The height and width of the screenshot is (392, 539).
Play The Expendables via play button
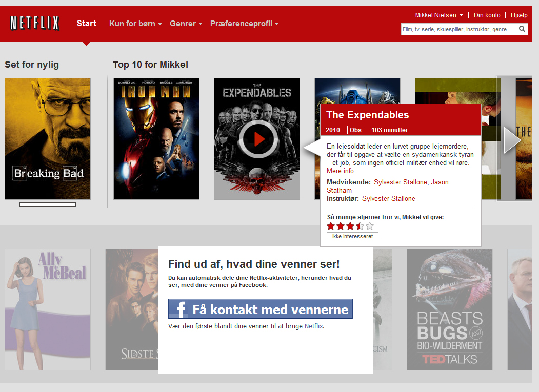tap(258, 139)
